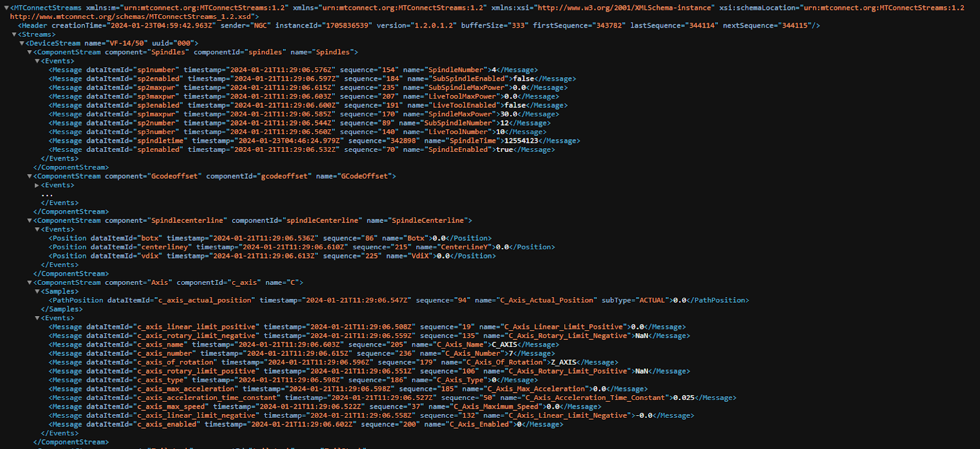Click the SpindleMaxPower message value 30.0

508,114
